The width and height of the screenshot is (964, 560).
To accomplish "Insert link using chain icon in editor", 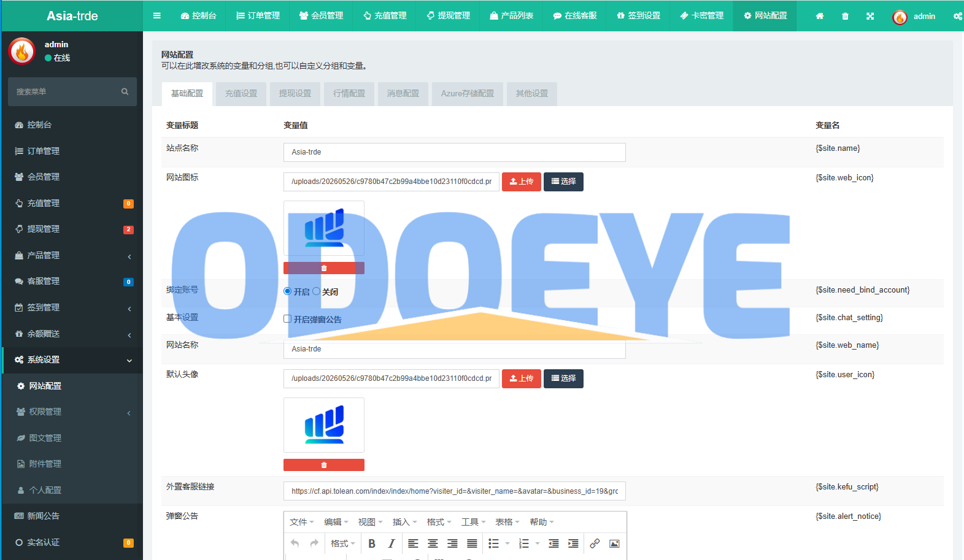I will (x=595, y=543).
